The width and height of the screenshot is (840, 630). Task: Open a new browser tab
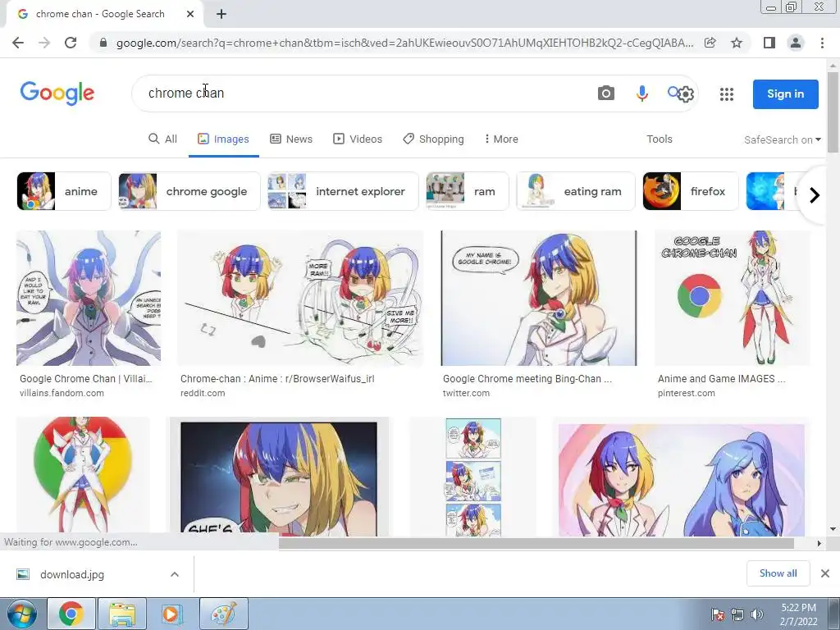pos(221,15)
